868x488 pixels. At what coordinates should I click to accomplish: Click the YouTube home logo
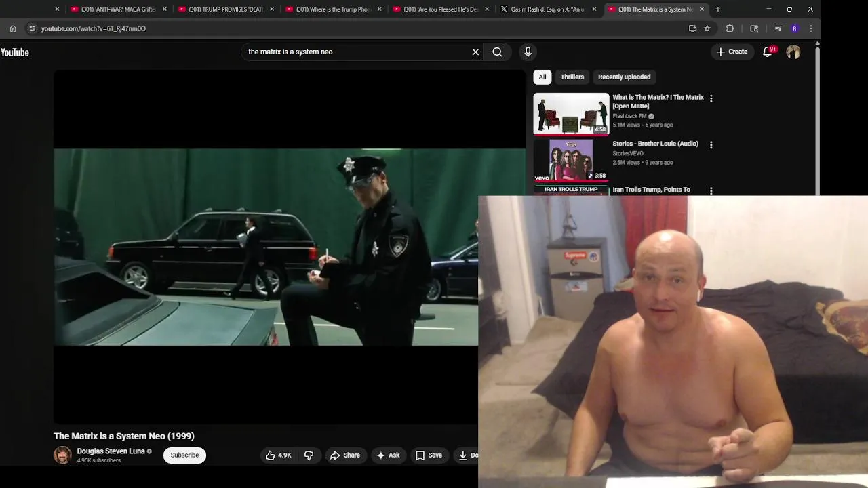pyautogui.click(x=14, y=52)
